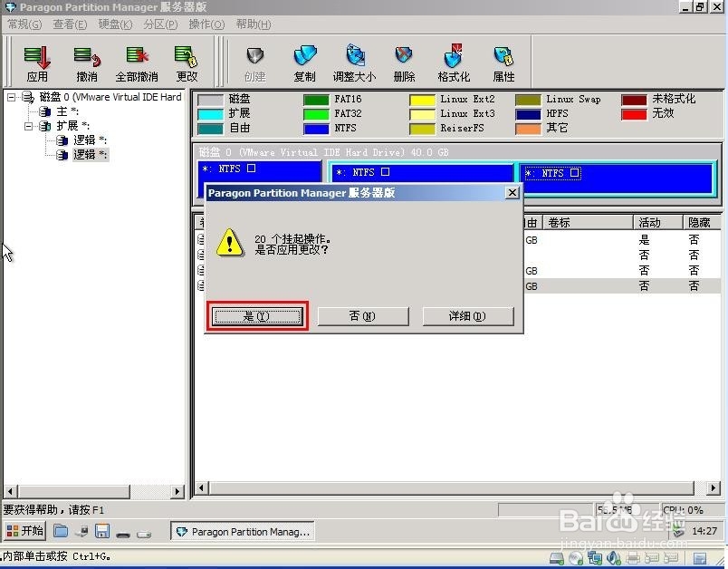Open the 常规(G) menu

[x=24, y=24]
